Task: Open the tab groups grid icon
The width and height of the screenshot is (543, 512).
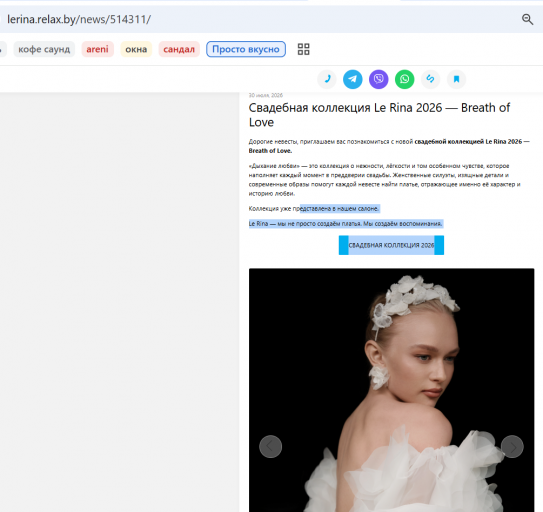Action: pos(303,49)
